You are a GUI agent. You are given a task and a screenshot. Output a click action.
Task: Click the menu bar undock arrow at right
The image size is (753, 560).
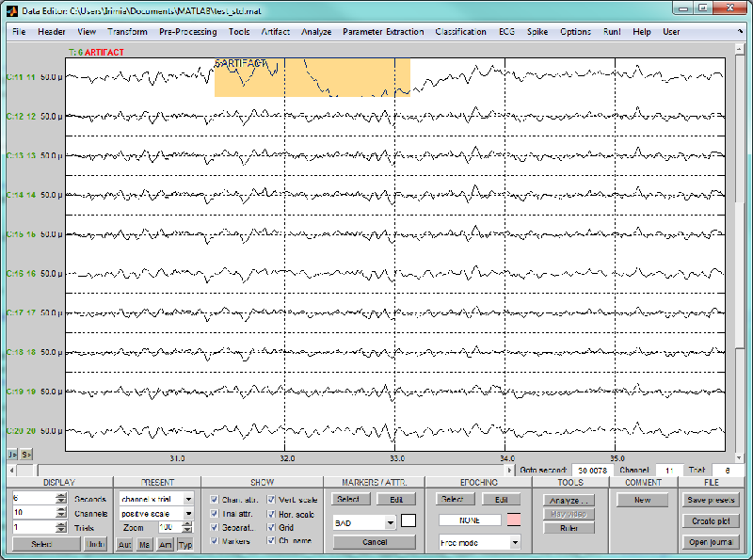[x=740, y=31]
